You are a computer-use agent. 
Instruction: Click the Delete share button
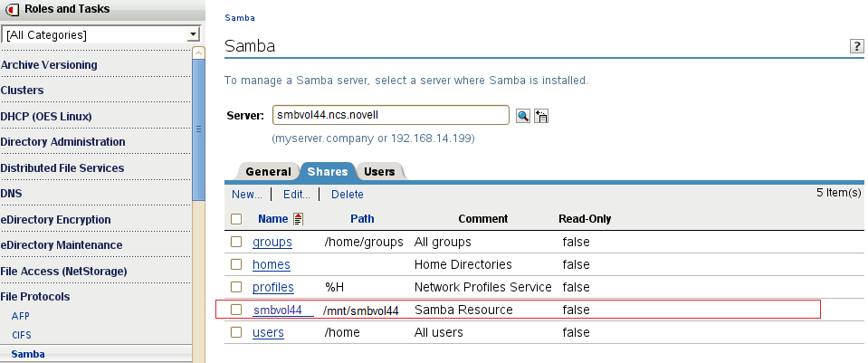click(348, 194)
